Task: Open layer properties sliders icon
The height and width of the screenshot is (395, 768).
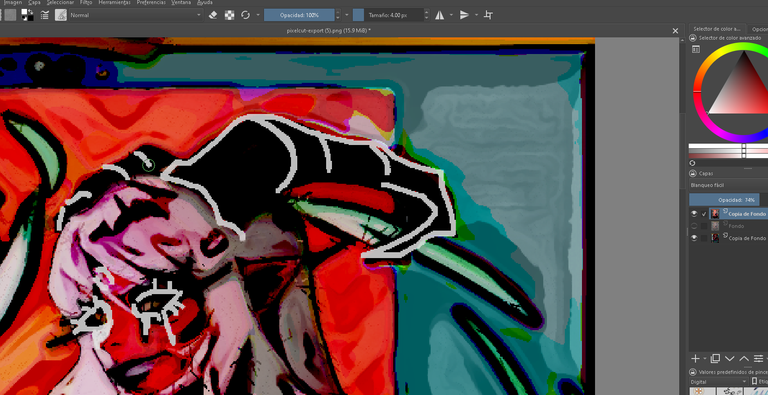Action: click(x=759, y=359)
